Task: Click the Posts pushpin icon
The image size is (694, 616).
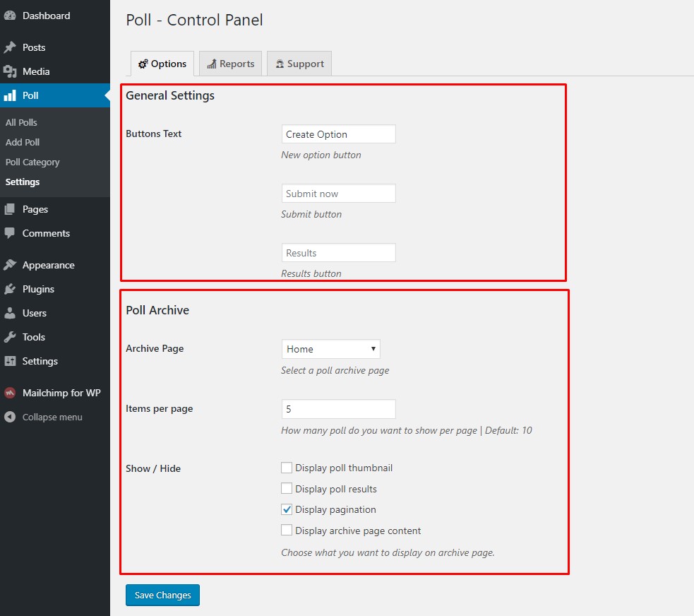Action: (x=10, y=47)
